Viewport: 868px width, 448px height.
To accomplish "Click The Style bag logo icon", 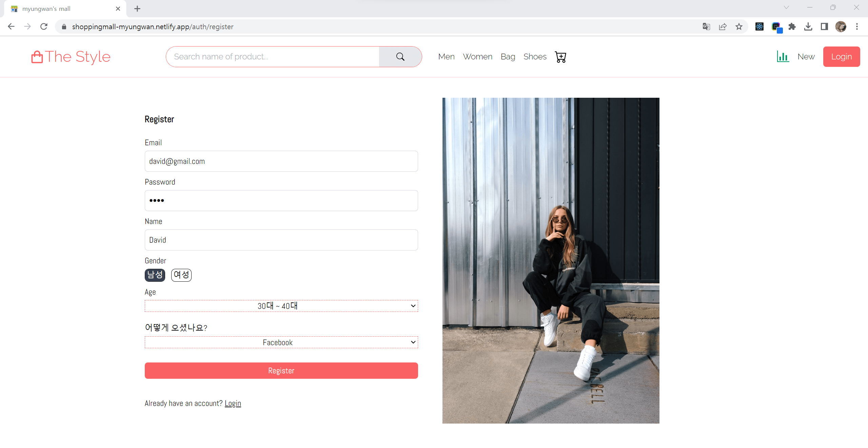I will (37, 56).
